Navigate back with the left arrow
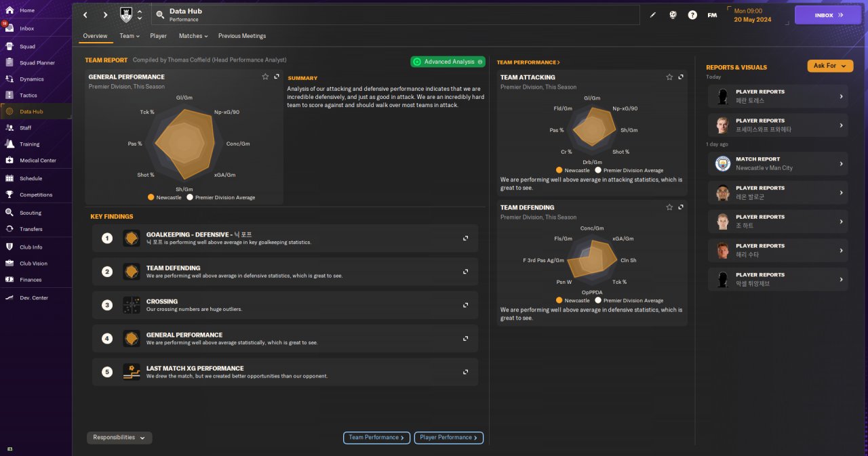Viewport: 868px width, 456px height. point(85,15)
